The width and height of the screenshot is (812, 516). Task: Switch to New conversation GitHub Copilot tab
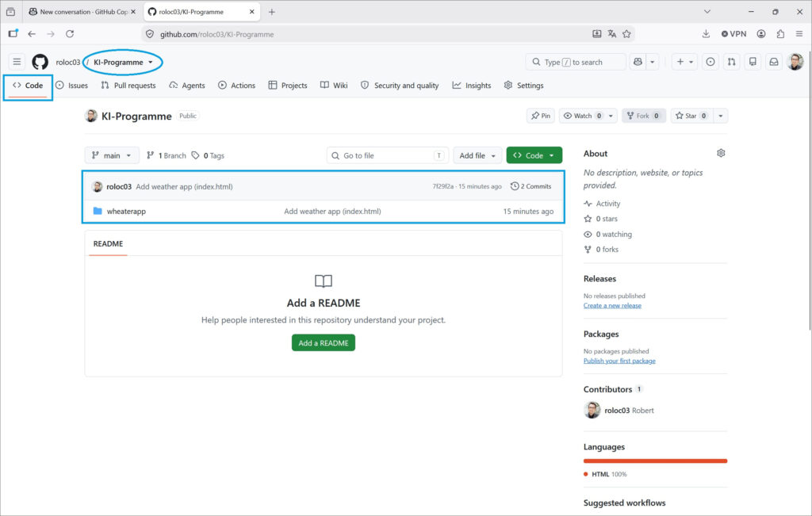[x=82, y=11]
